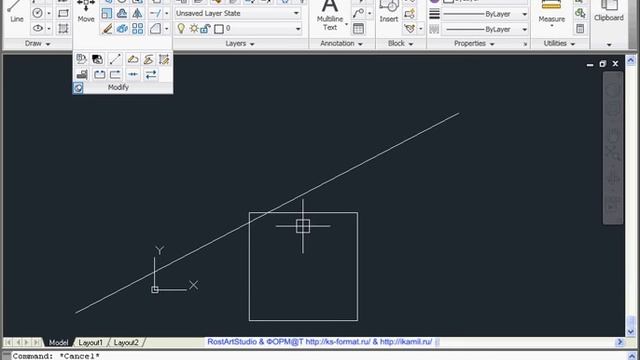Select the Mirror tool icon

[x=138, y=13]
